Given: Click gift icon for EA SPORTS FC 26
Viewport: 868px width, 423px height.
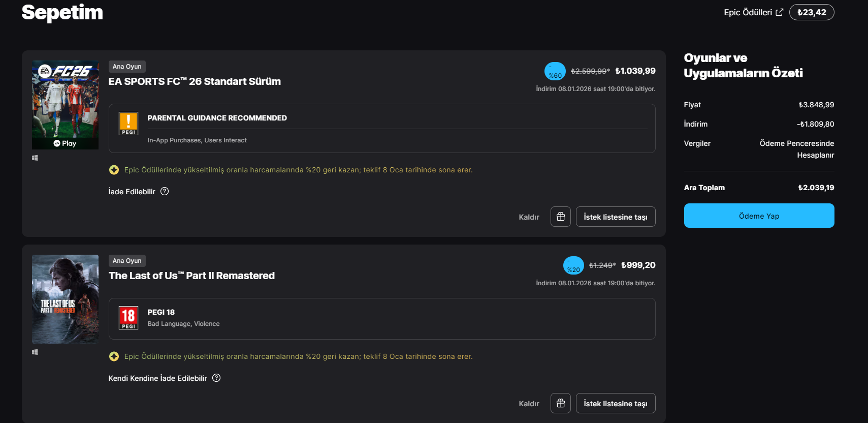Looking at the screenshot, I should pyautogui.click(x=561, y=217).
